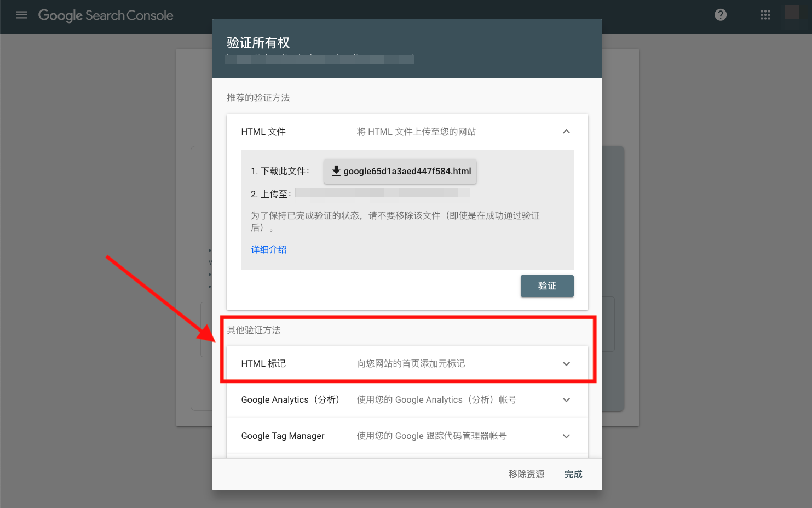
Task: Click text 将 HTML 文件上传至您的网站
Action: (416, 132)
